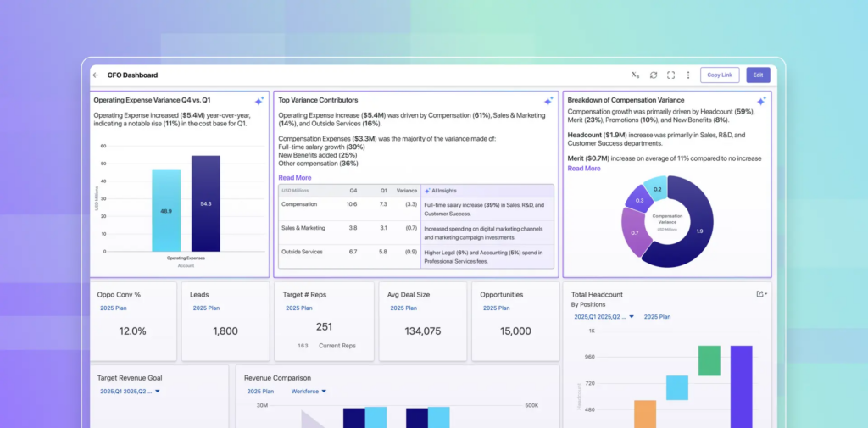Click AI sparkle icon on Compensation Variance breakdown card
This screenshot has height=428, width=868.
click(761, 101)
